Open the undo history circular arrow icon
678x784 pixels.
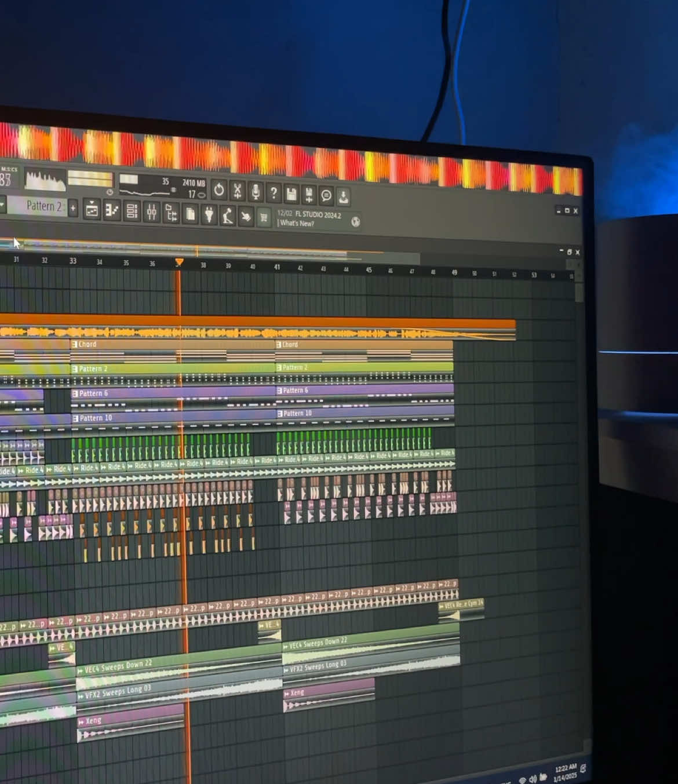218,189
